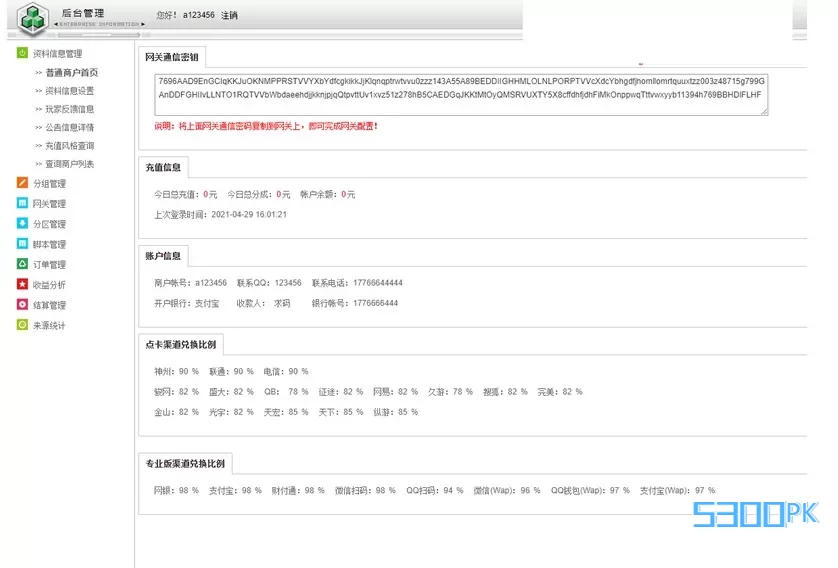
Task: Open 普通商户首页 in the sidebar
Action: (72, 73)
